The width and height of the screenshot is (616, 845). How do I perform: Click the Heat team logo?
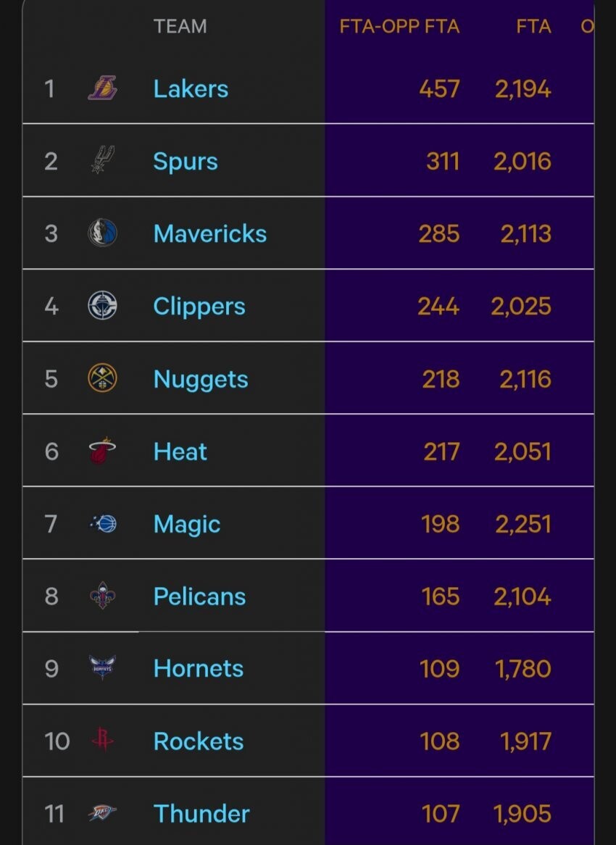point(102,451)
